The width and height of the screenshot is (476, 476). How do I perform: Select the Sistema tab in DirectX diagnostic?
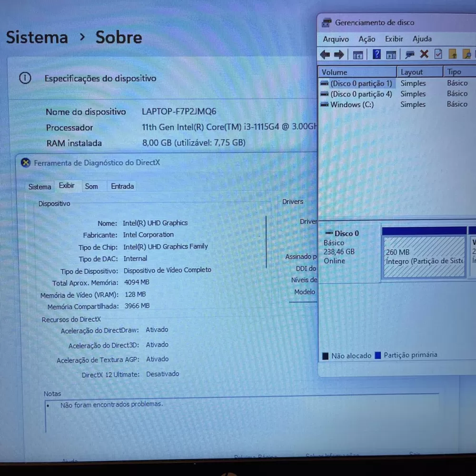click(x=40, y=187)
